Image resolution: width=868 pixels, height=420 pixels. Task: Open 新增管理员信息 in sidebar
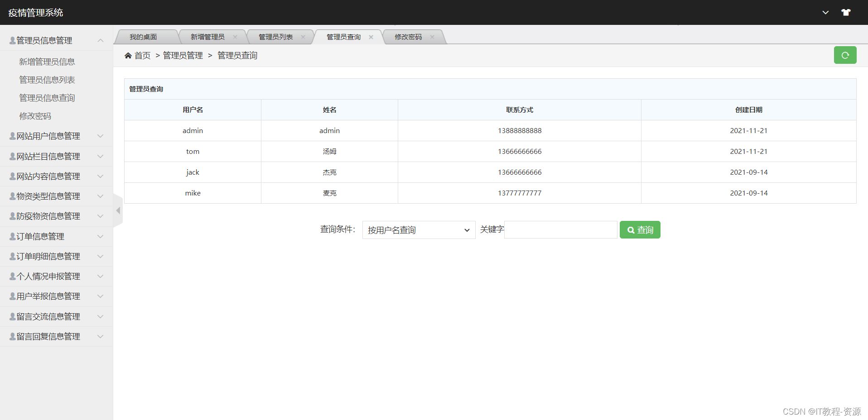(x=47, y=62)
